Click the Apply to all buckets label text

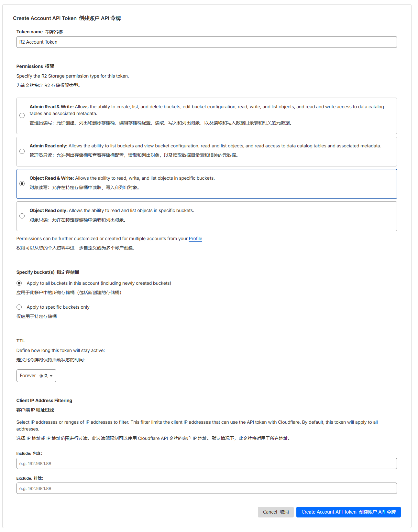coord(99,283)
